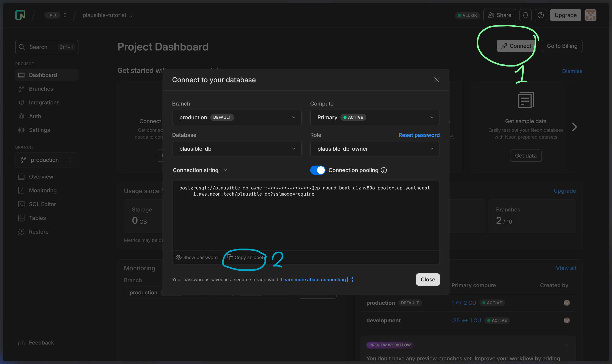Focus the Search field
The width and height of the screenshot is (612, 364).
click(47, 47)
